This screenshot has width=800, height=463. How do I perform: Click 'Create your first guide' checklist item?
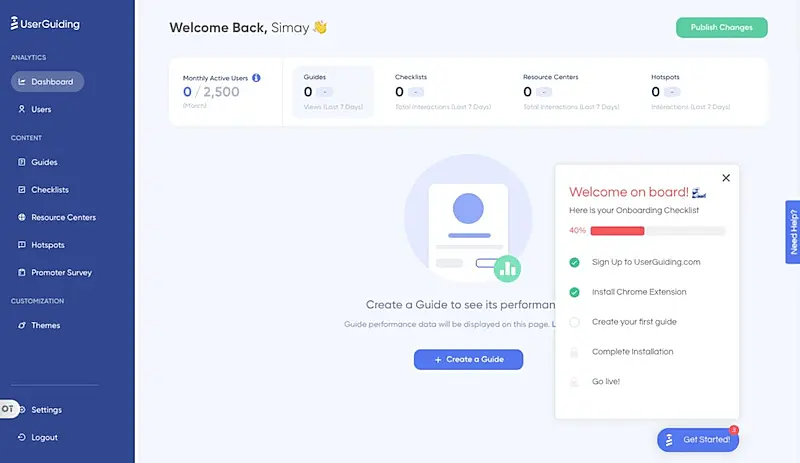[634, 322]
